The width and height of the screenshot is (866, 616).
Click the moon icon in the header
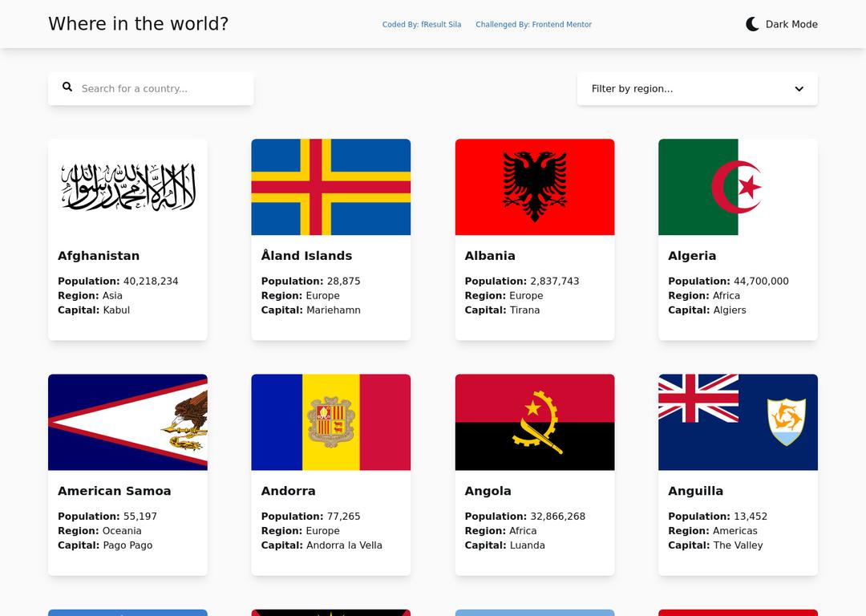tap(751, 23)
